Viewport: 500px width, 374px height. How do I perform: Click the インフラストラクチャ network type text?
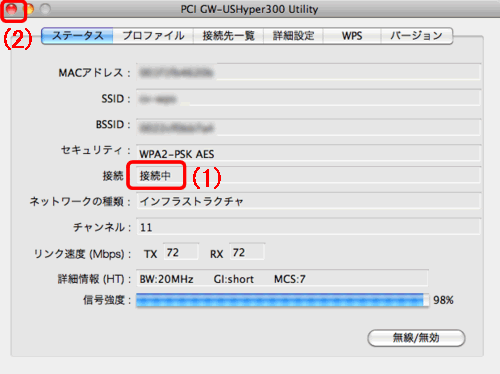[x=191, y=201]
